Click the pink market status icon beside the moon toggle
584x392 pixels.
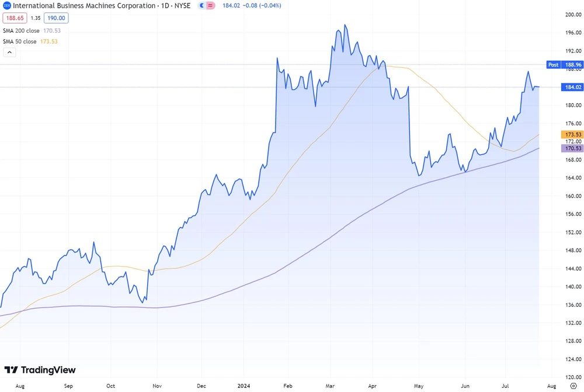tap(210, 5)
